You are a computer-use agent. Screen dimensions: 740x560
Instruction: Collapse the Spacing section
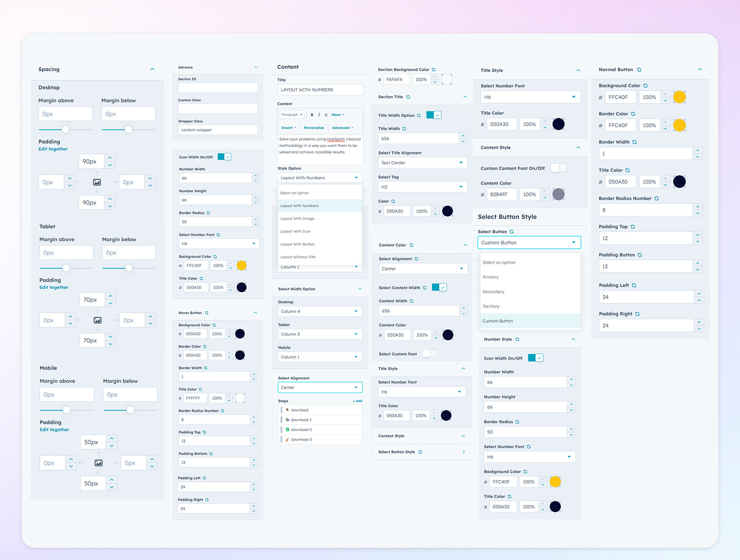pos(152,69)
